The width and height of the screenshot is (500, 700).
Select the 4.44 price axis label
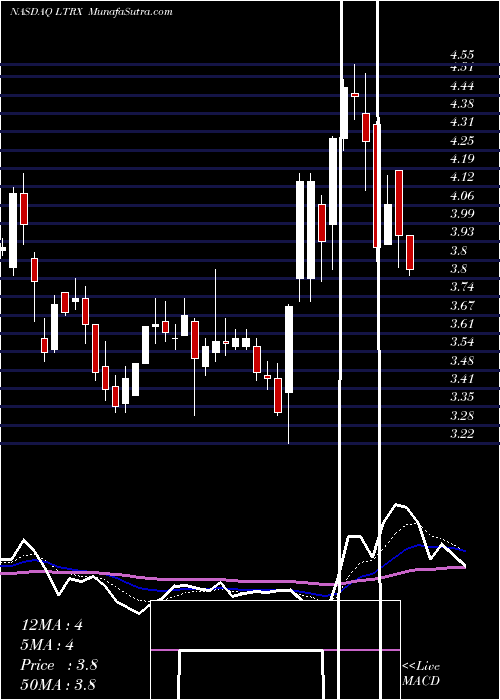462,86
